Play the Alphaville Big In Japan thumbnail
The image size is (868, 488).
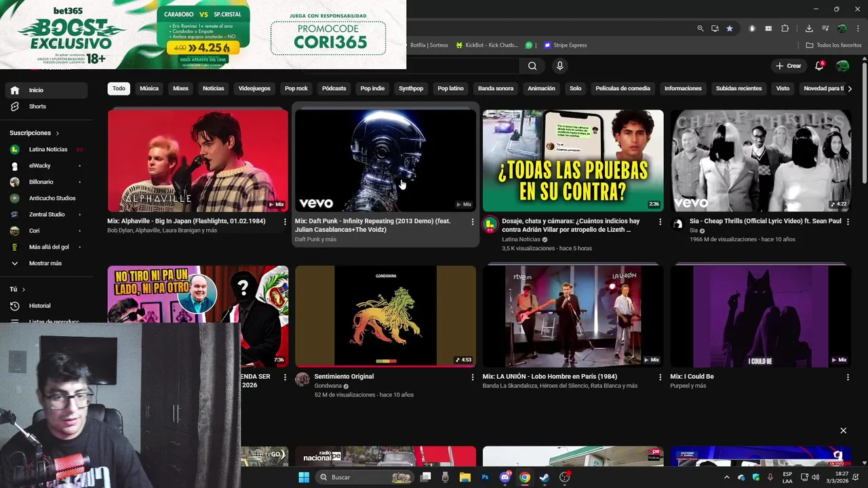[x=197, y=161]
